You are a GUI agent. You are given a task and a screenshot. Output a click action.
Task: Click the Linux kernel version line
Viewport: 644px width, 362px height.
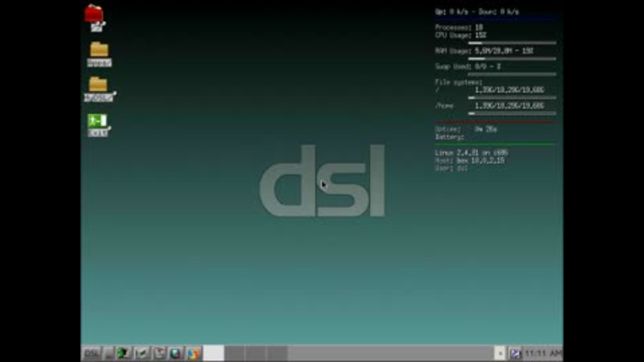pyautogui.click(x=472, y=153)
